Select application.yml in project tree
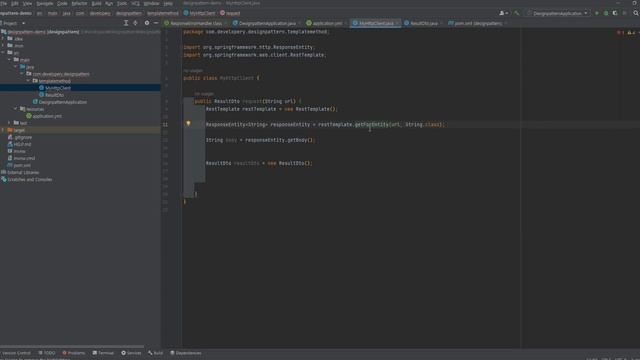 tap(47, 116)
